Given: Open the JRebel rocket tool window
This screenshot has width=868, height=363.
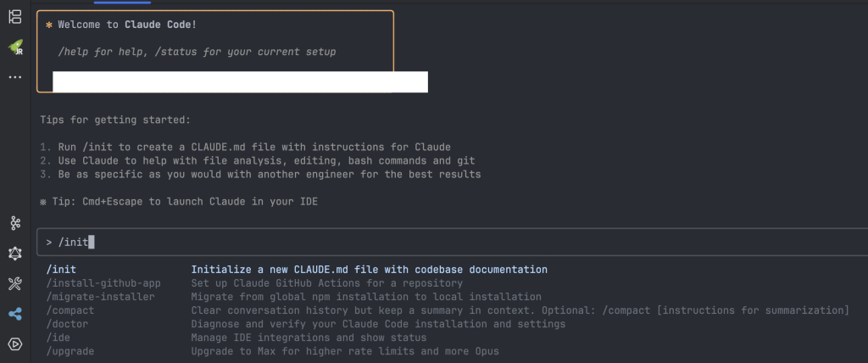Looking at the screenshot, I should point(15,47).
